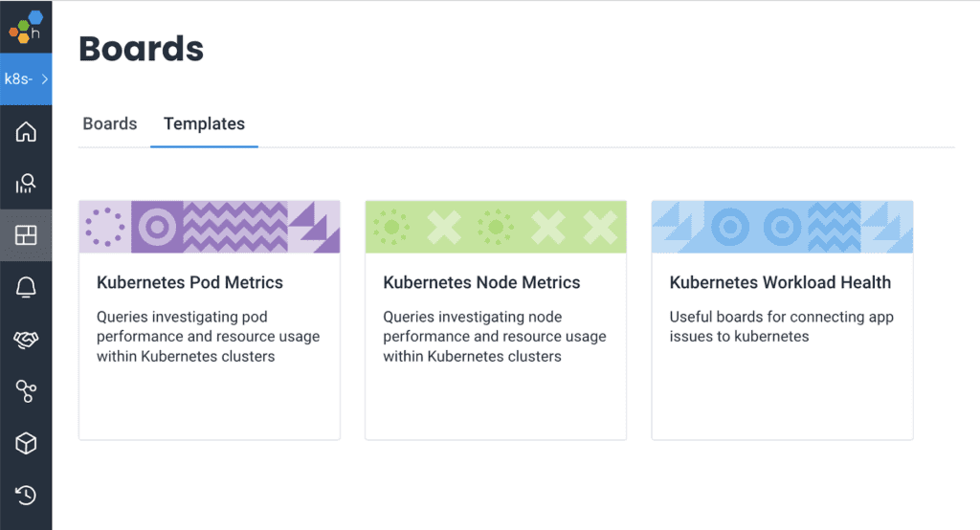Click the blue Workload Health banner image

tap(782, 227)
